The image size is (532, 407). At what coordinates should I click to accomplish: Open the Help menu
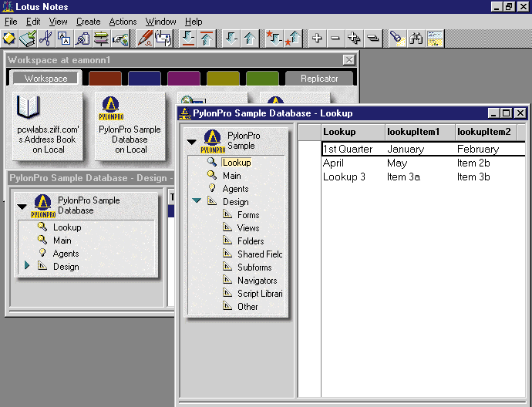pos(194,22)
